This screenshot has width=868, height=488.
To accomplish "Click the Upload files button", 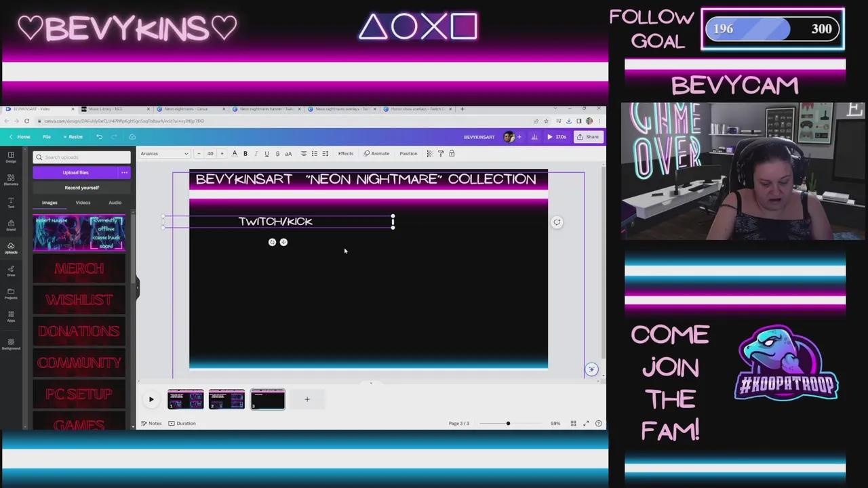I will click(x=75, y=173).
